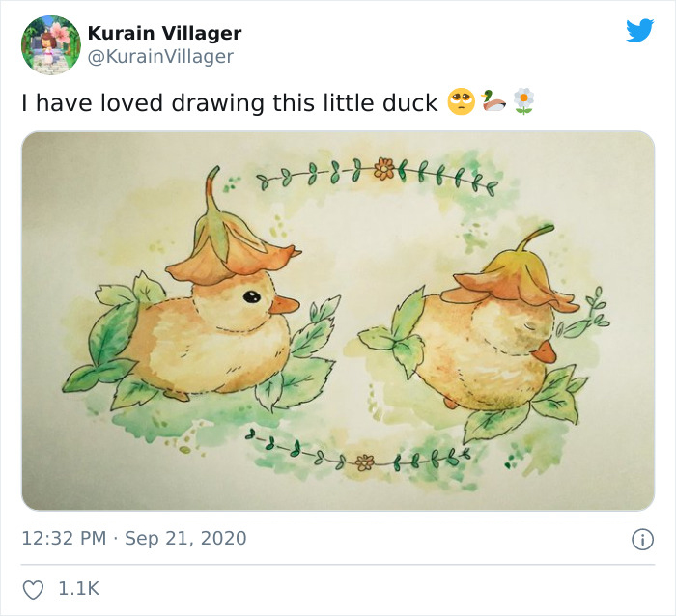Open Kurain Villager's profile avatar
Viewport: 676px width, 616px height.
(50, 44)
